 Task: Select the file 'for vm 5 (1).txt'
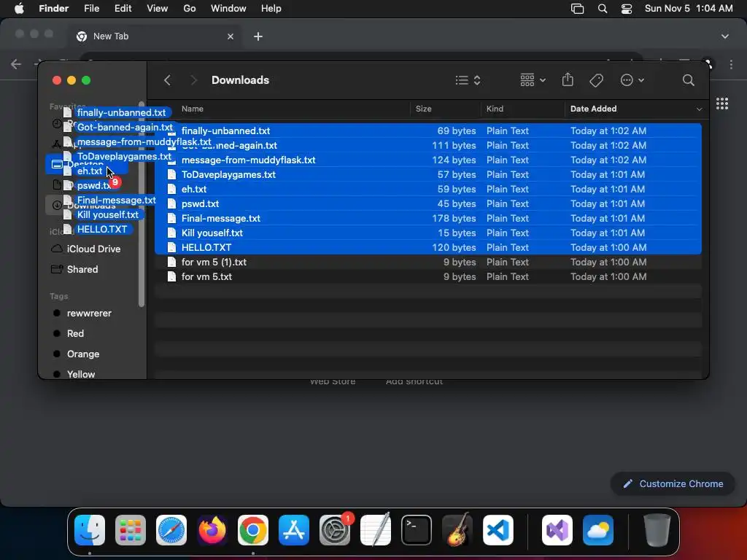pos(427,262)
